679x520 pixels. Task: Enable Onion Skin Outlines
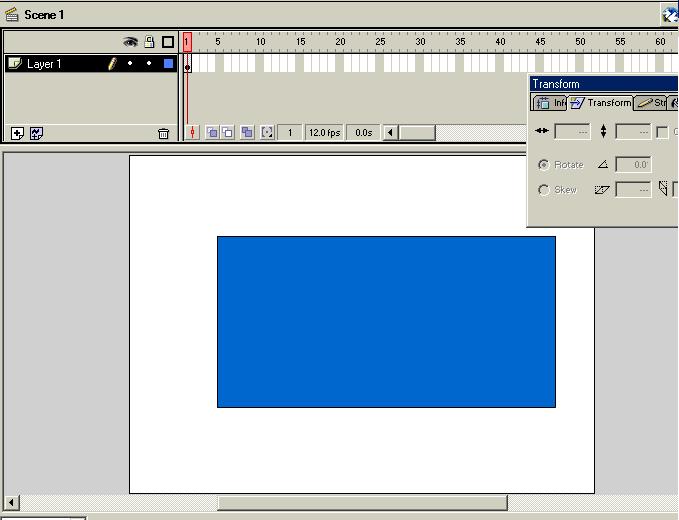tap(228, 132)
